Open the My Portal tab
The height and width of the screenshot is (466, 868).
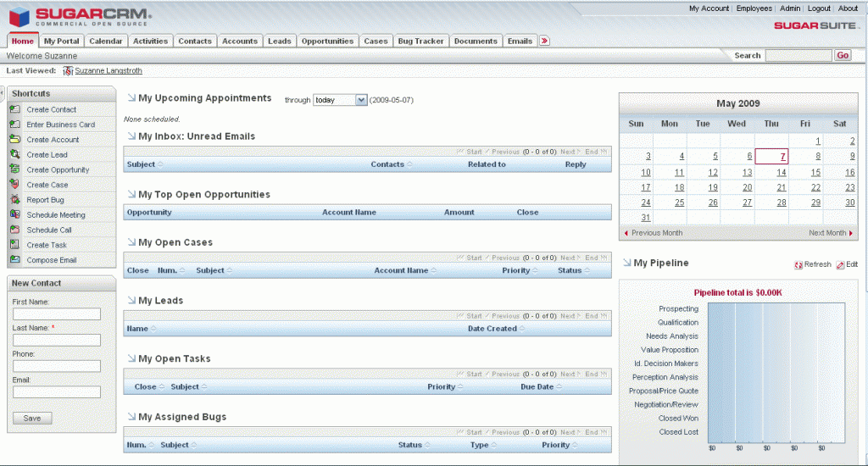[61, 41]
